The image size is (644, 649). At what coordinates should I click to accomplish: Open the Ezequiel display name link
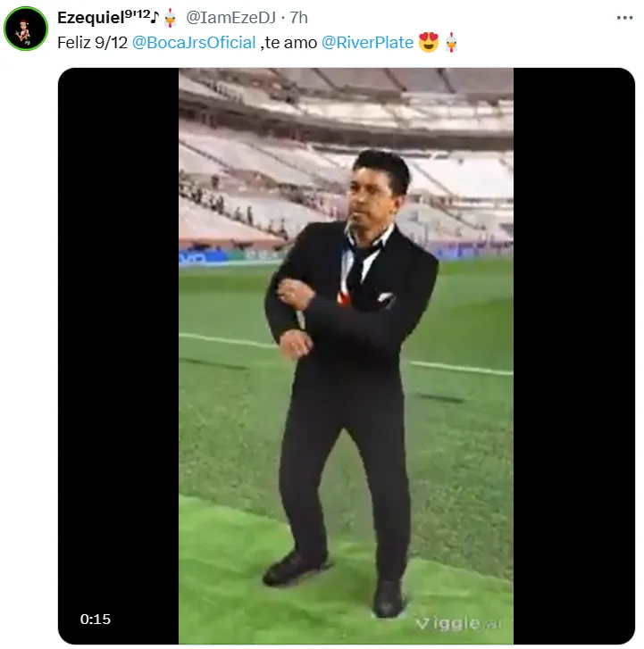click(x=90, y=18)
